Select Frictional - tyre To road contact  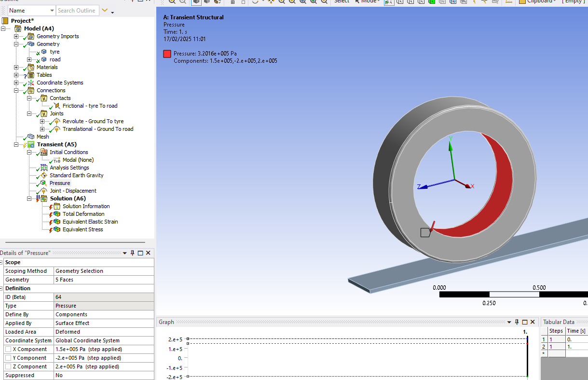90,106
